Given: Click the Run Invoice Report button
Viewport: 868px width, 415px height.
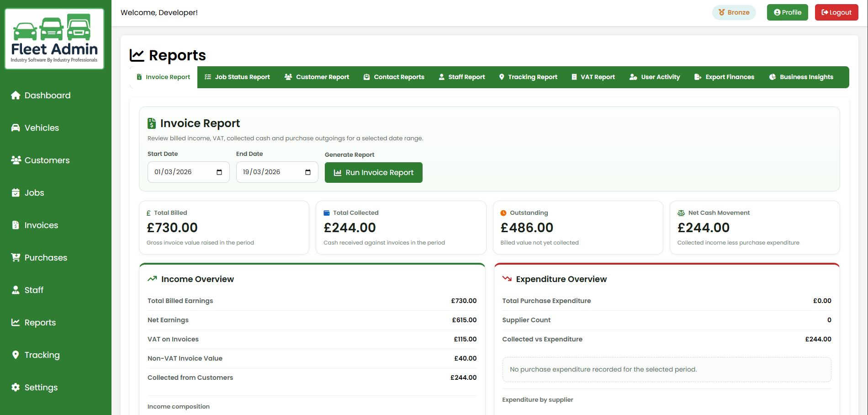Looking at the screenshot, I should point(374,173).
